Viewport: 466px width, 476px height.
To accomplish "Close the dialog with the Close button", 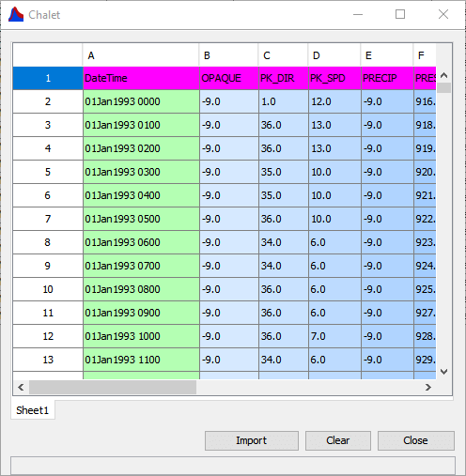I will (x=415, y=440).
